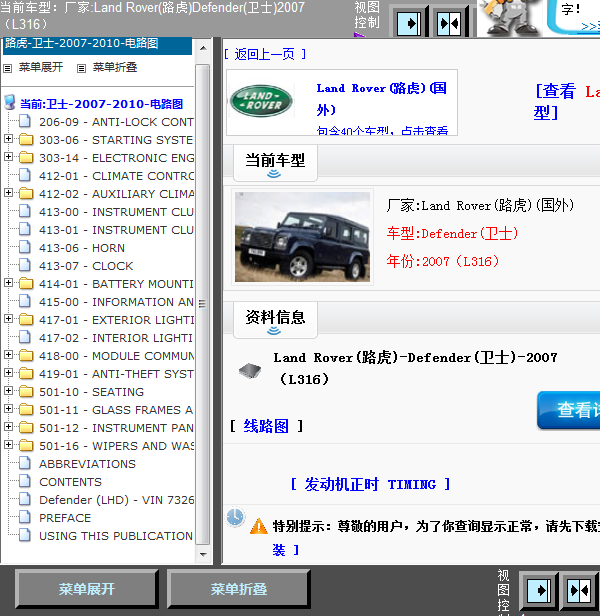
Task: Expand the 419-01 ANTI-THEFT SYST node
Action: [8, 373]
